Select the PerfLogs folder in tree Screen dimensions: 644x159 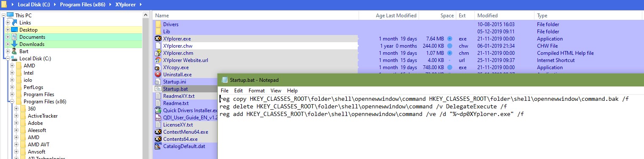coord(33,87)
